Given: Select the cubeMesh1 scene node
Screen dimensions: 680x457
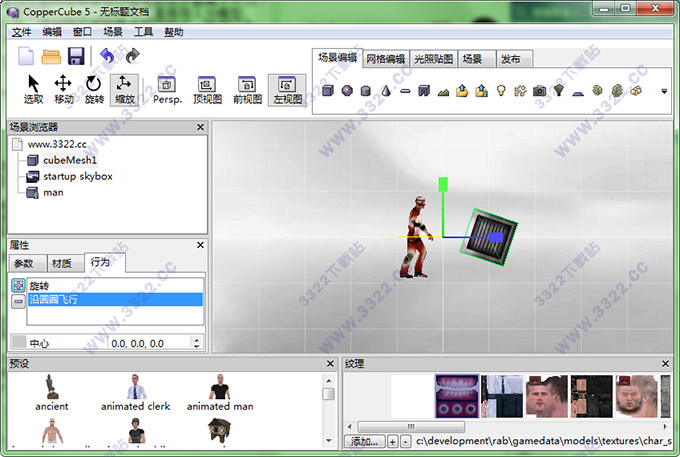Looking at the screenshot, I should coord(69,160).
